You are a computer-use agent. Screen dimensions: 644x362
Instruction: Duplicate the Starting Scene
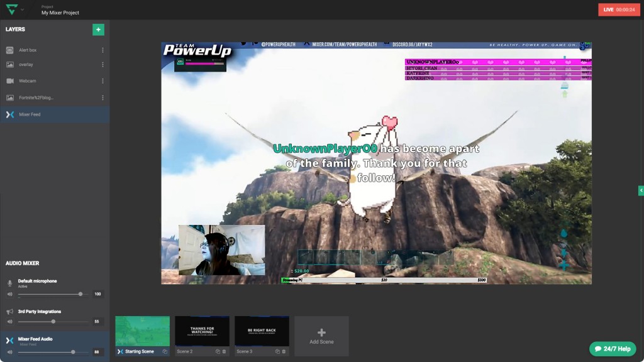[165, 352]
